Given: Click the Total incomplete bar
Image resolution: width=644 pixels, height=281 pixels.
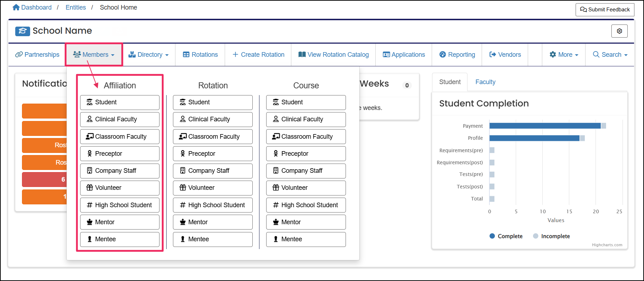Looking at the screenshot, I should click(492, 199).
